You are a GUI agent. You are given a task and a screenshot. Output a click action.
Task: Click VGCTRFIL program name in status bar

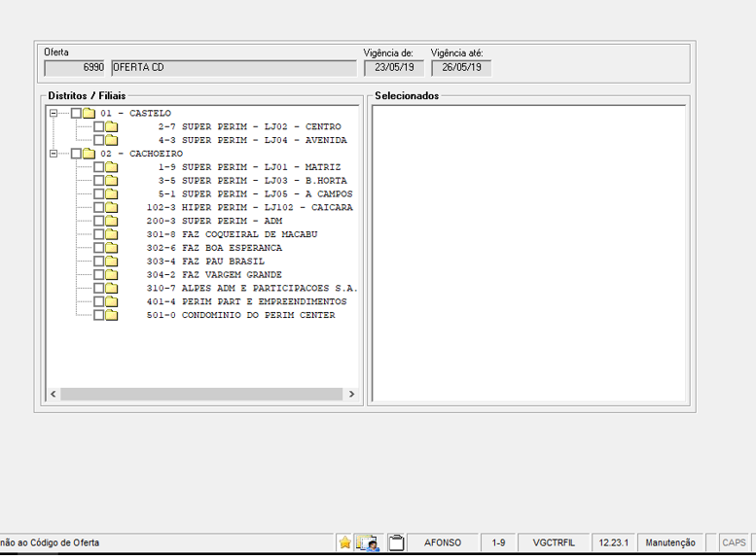pos(554,543)
